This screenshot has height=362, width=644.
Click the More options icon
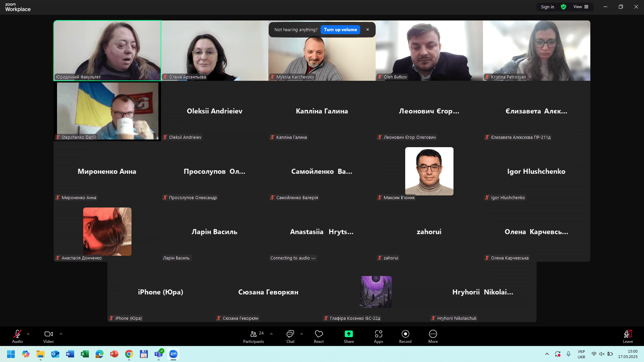point(433,334)
